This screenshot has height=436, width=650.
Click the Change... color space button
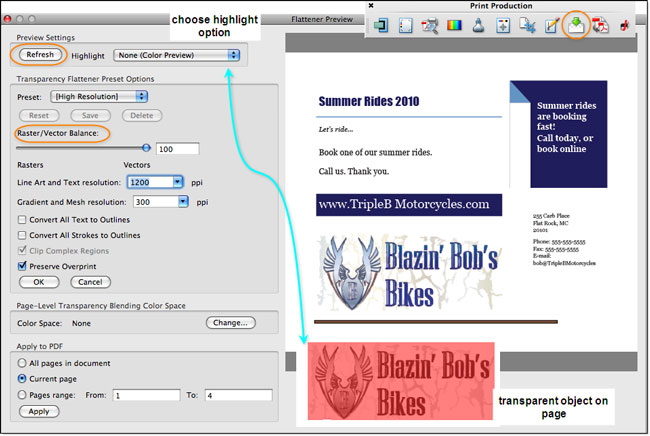[x=230, y=323]
